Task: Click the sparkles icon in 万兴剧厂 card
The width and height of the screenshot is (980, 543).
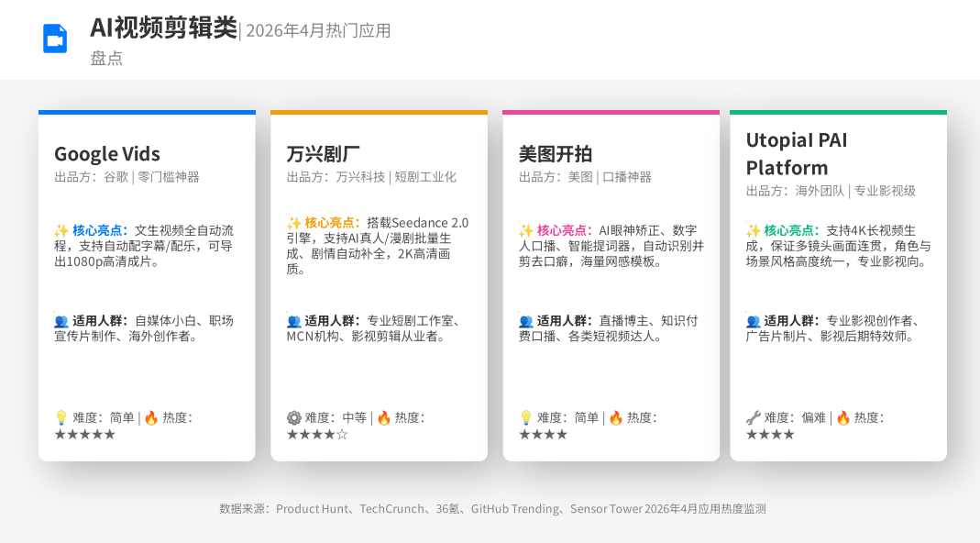Action: pos(293,223)
